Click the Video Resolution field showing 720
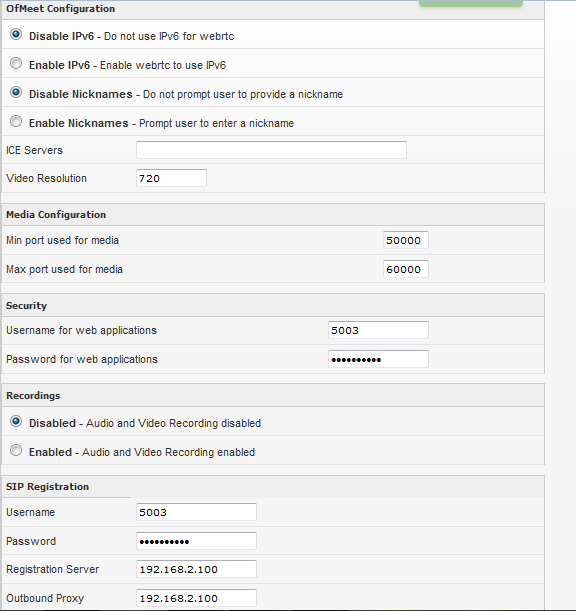Image resolution: width=576 pixels, height=611 pixels. click(171, 178)
